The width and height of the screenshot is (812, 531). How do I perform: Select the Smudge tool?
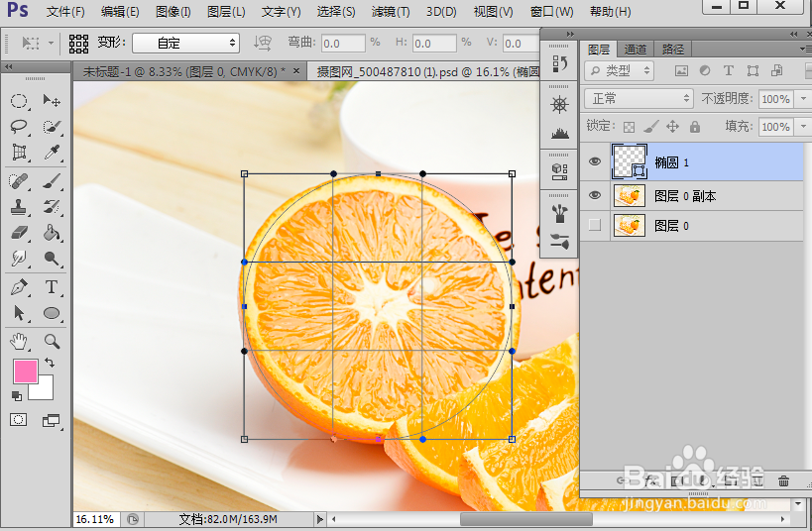pos(19,258)
